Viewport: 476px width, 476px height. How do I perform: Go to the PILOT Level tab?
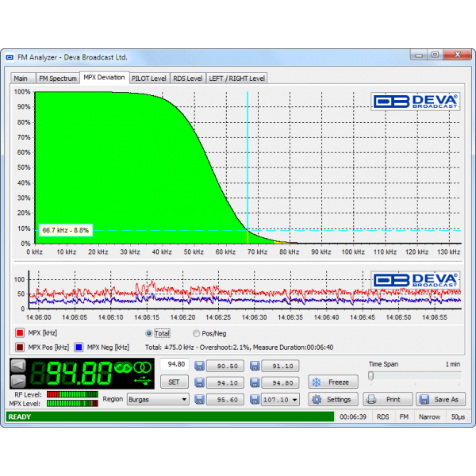click(x=149, y=79)
